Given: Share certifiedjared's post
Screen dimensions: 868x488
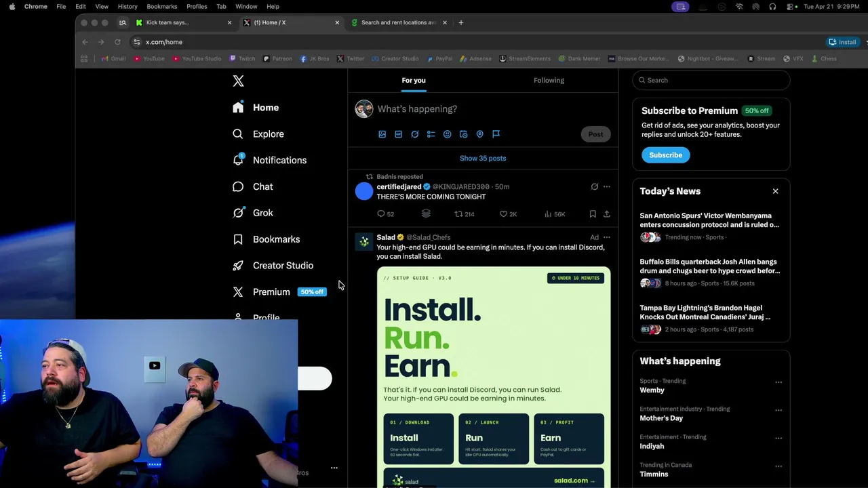Looking at the screenshot, I should (607, 214).
